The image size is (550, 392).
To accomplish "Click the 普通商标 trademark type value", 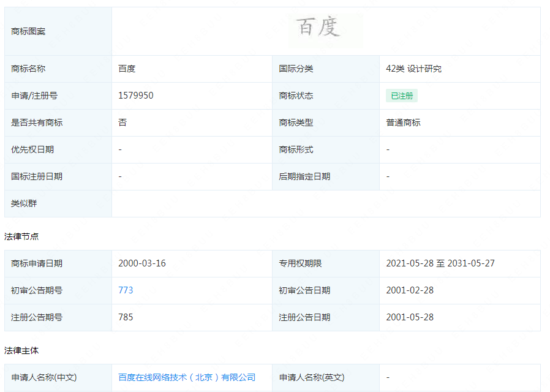I will (x=404, y=123).
